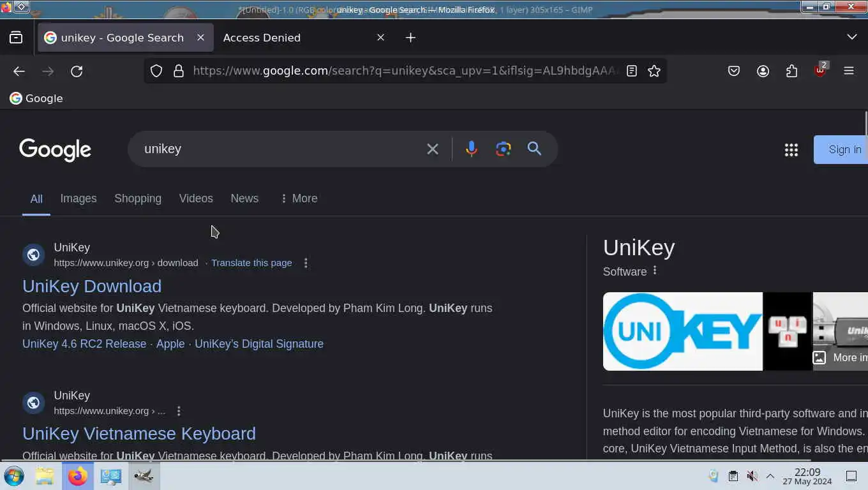The height and width of the screenshot is (490, 868).
Task: Go back to previous page
Action: [x=19, y=71]
